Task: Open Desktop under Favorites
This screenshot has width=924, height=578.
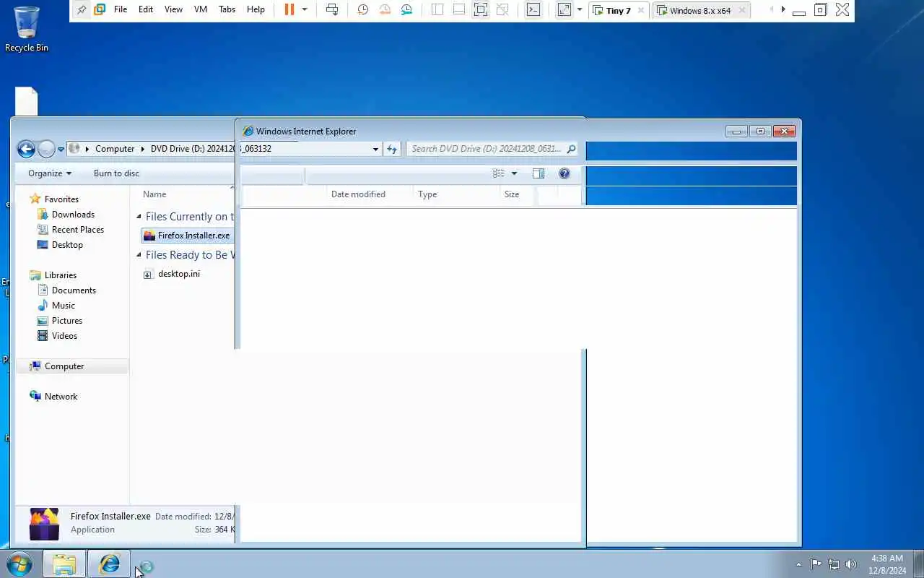Action: click(x=67, y=245)
